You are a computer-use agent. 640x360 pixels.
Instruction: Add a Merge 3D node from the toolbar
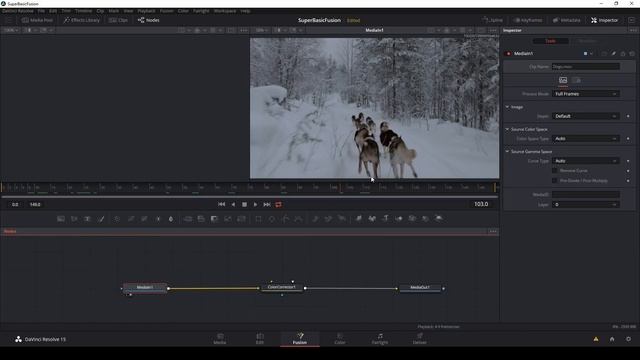click(x=399, y=219)
